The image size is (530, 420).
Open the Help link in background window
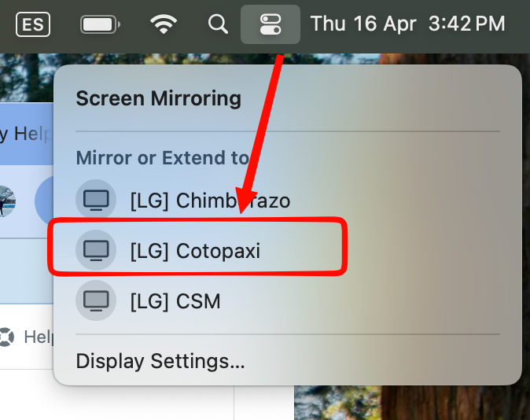coord(39,337)
